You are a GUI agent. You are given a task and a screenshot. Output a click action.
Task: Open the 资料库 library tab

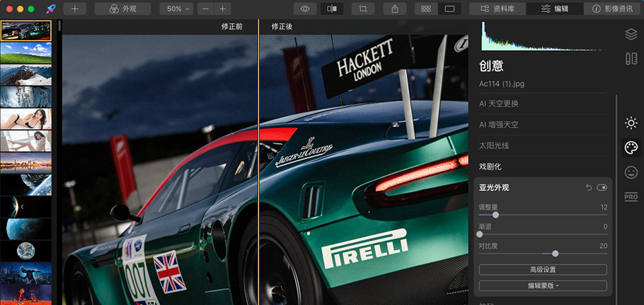pos(498,9)
